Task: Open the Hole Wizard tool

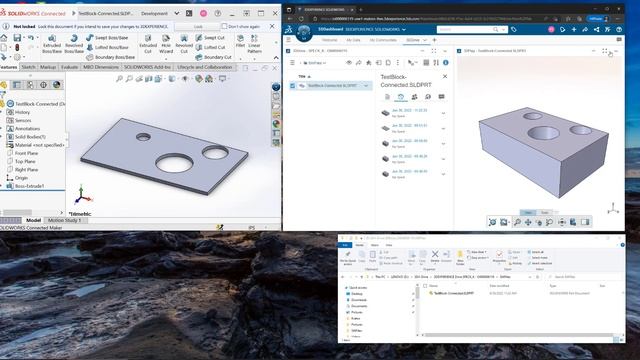Action: 166,44
